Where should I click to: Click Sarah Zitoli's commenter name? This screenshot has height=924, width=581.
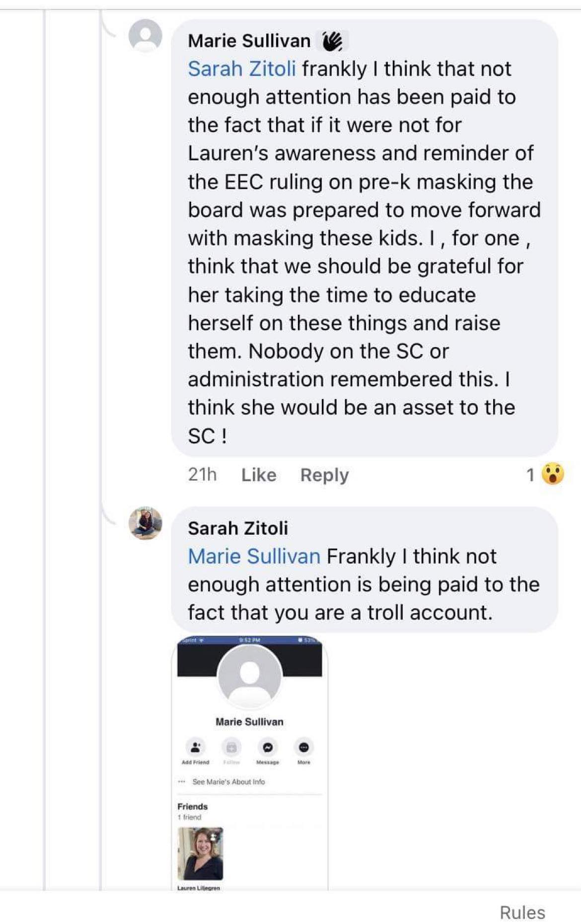(238, 528)
